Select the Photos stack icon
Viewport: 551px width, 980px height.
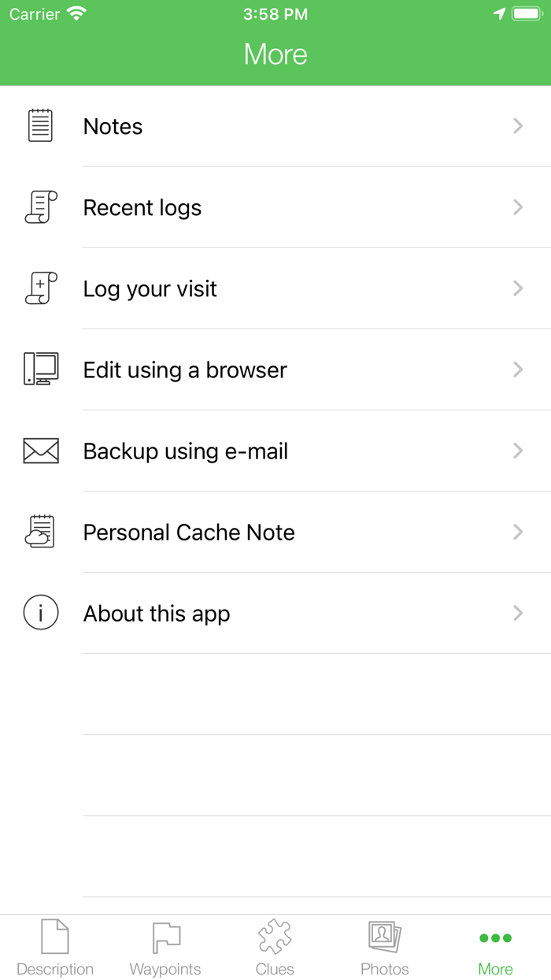point(385,938)
